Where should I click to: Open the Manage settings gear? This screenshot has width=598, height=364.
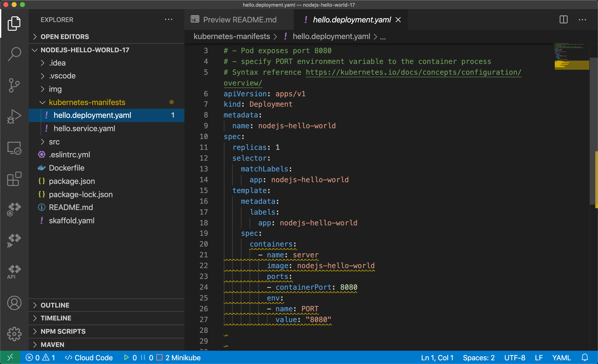(14, 334)
